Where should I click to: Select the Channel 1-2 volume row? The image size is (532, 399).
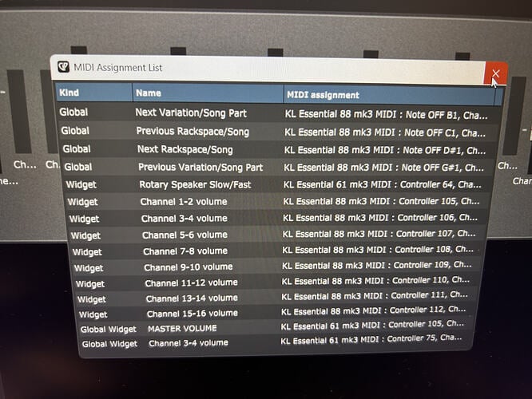[x=279, y=201]
